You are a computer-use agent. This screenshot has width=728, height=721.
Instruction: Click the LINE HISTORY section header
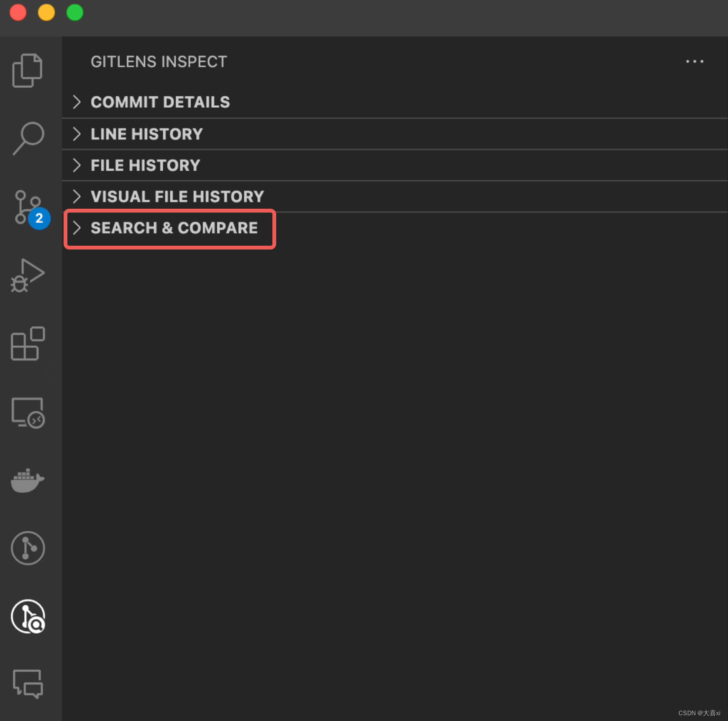(x=395, y=134)
